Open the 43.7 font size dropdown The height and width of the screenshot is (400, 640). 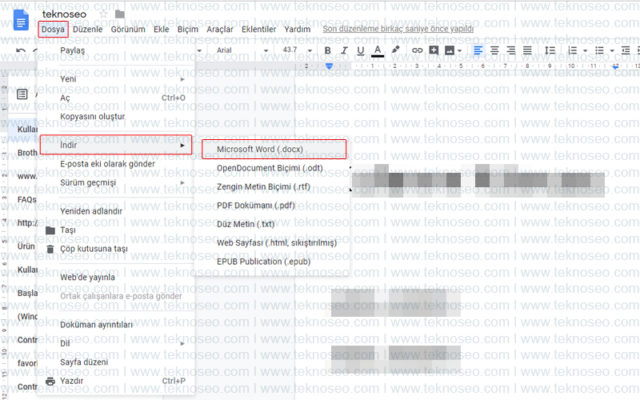point(297,50)
